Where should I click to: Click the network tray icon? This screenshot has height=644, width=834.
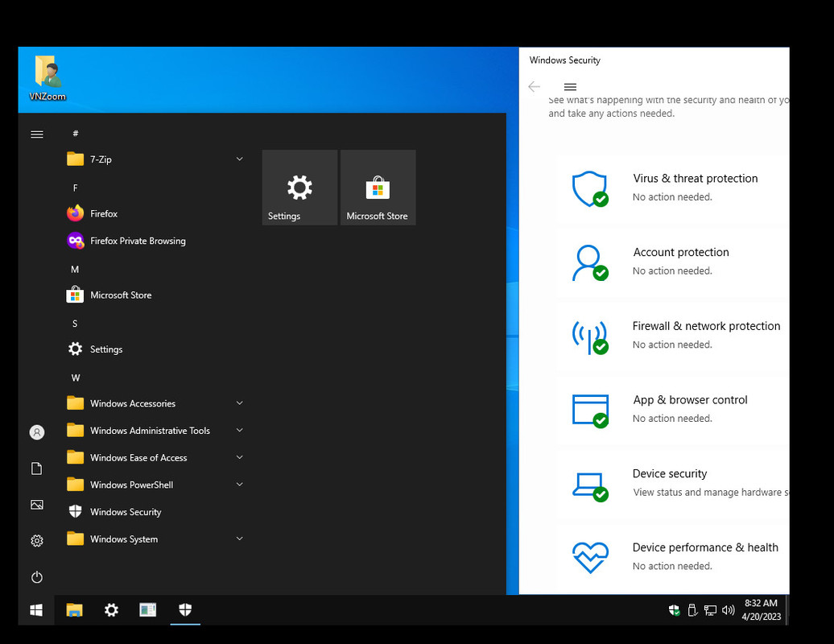(x=710, y=610)
